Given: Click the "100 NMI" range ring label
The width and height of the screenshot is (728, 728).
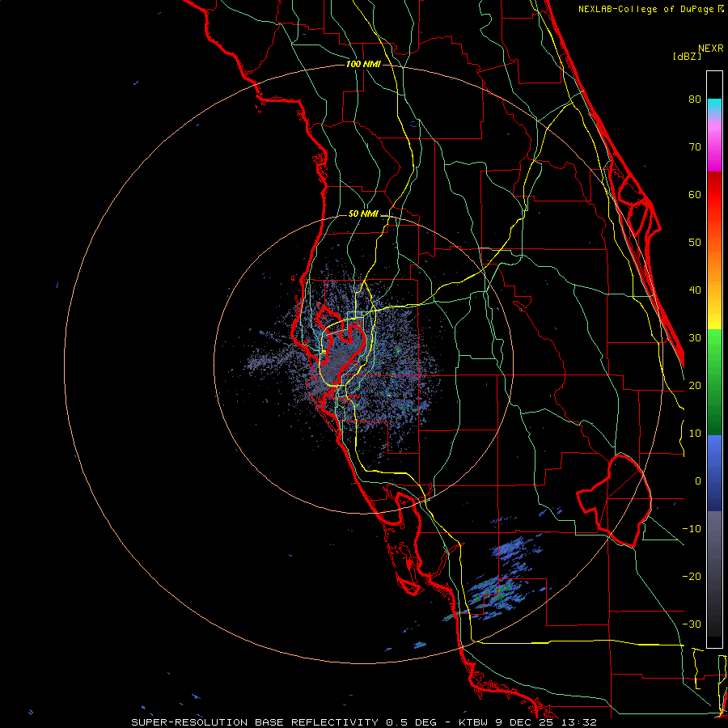Looking at the screenshot, I should (363, 64).
